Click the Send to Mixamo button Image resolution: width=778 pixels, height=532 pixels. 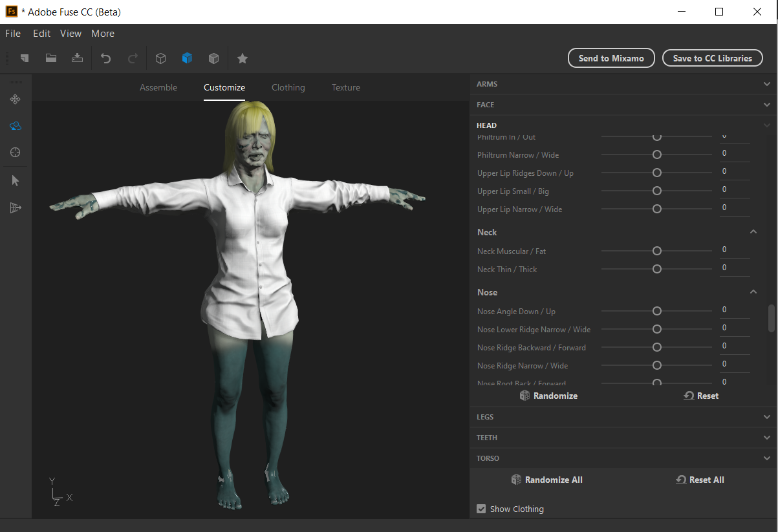(611, 58)
